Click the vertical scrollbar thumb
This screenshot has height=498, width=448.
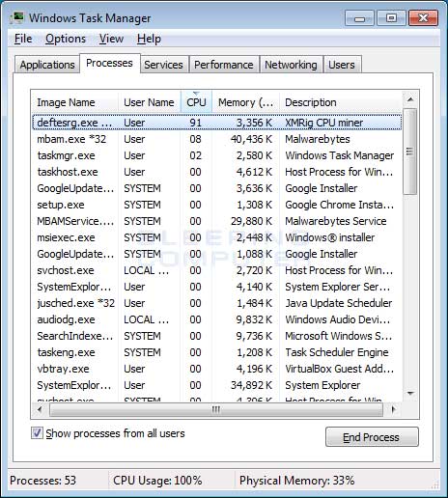pyautogui.click(x=410, y=152)
